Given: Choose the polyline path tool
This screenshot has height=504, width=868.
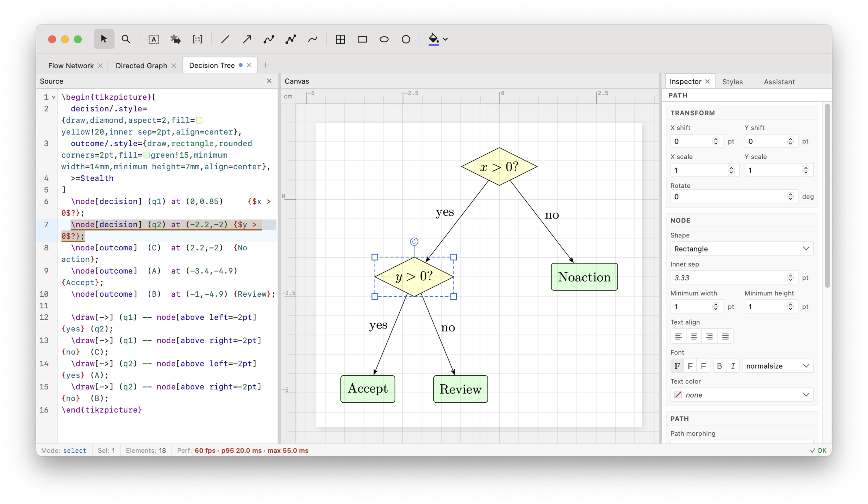Looking at the screenshot, I should (291, 39).
